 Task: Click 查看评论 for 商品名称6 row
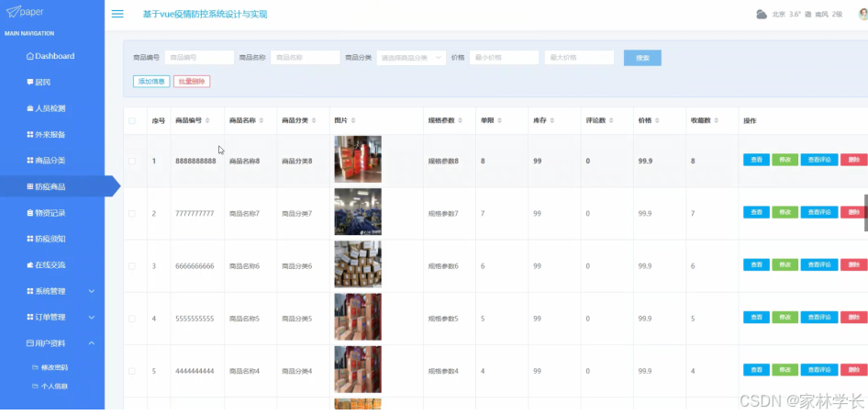pyautogui.click(x=819, y=264)
